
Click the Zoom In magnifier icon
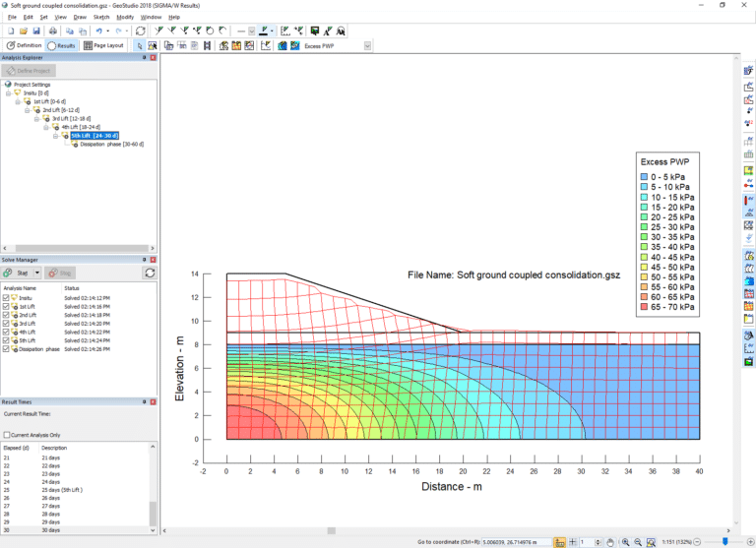625,541
